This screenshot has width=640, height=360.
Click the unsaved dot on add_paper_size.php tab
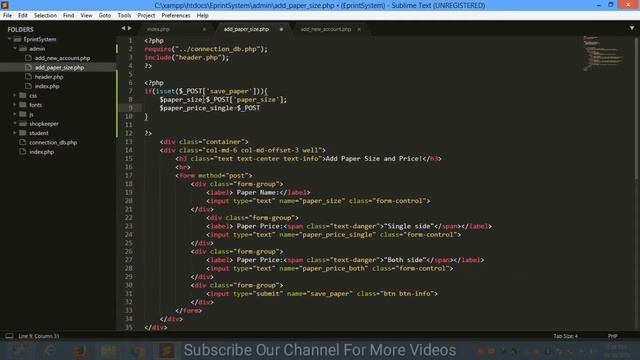pos(281,29)
